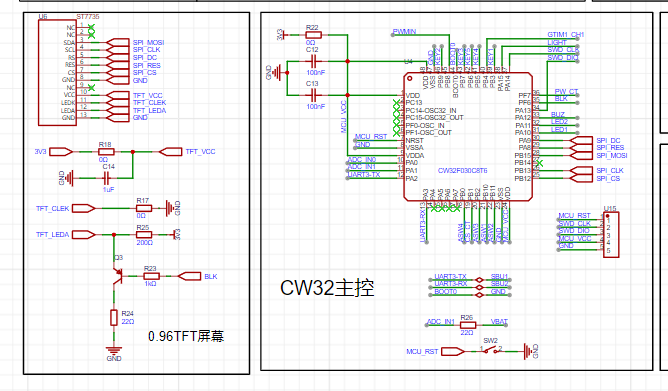This screenshot has height=391, width=668.
Task: Click the SPI_MOSI net port on U6
Action: pos(118,42)
